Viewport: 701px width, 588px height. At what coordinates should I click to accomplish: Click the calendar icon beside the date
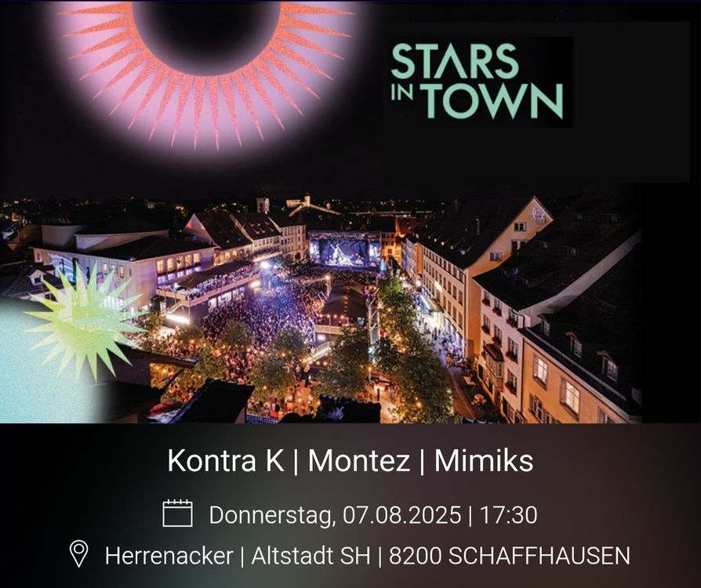(177, 513)
